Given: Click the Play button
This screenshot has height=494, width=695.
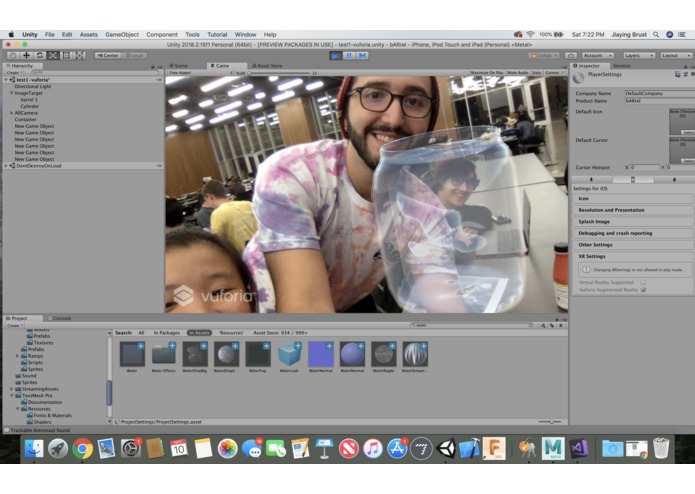Looking at the screenshot, I should [x=336, y=55].
